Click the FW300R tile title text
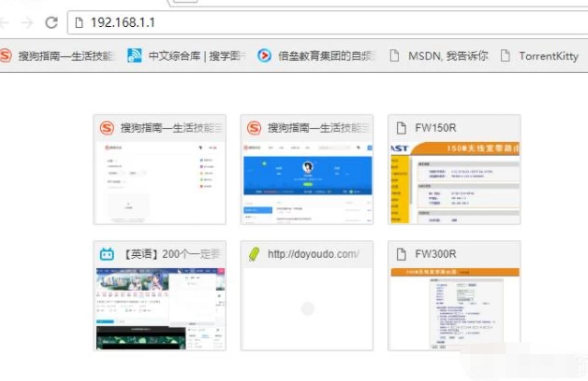 click(435, 254)
